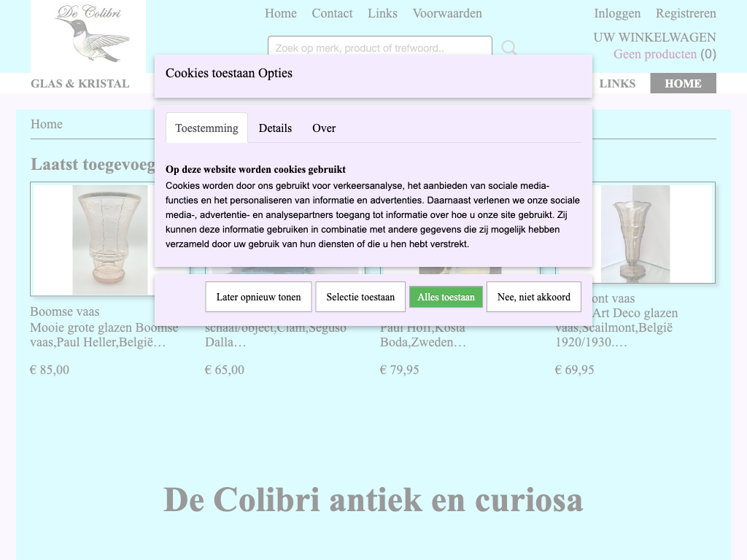Click the De Colibri hummingbird logo

(x=88, y=34)
